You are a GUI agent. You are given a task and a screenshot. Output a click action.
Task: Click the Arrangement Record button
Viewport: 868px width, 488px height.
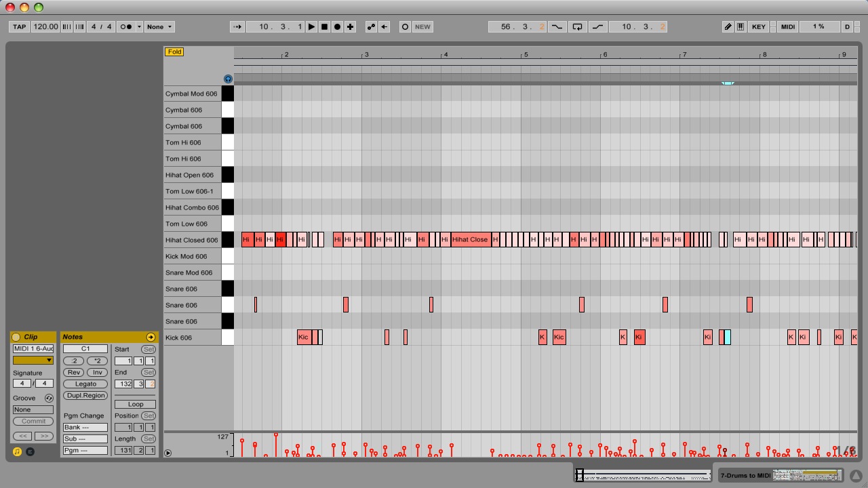(337, 27)
